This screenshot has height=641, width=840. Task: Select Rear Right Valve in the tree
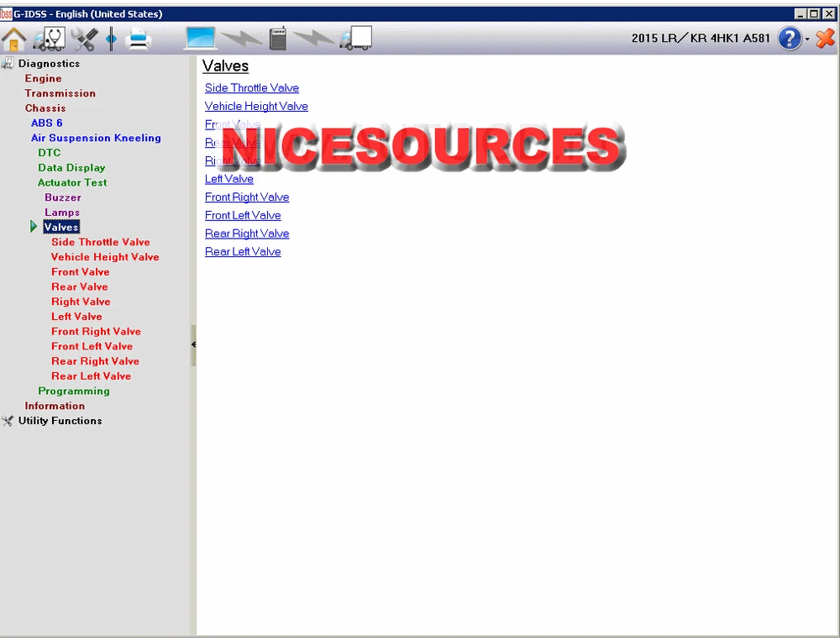point(96,361)
